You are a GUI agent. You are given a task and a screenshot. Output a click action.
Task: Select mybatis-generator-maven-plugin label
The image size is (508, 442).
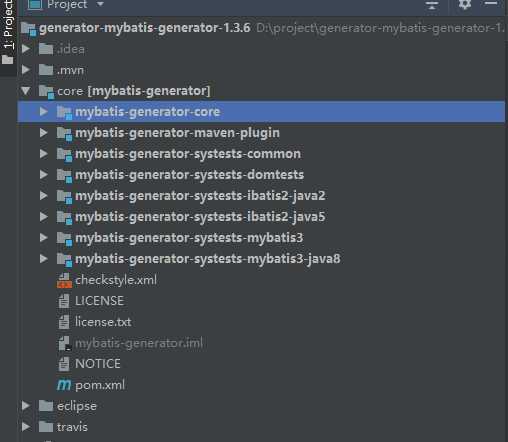177,133
